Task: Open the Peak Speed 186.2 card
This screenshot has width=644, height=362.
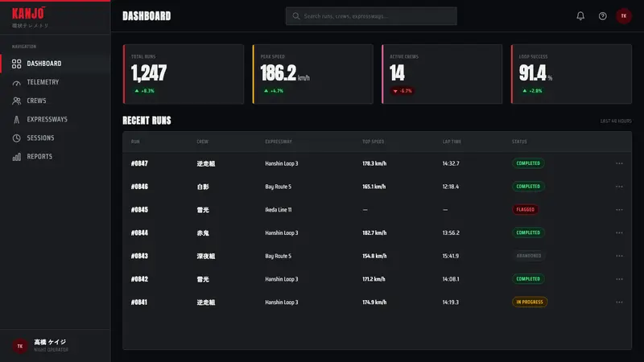Action: (312, 74)
